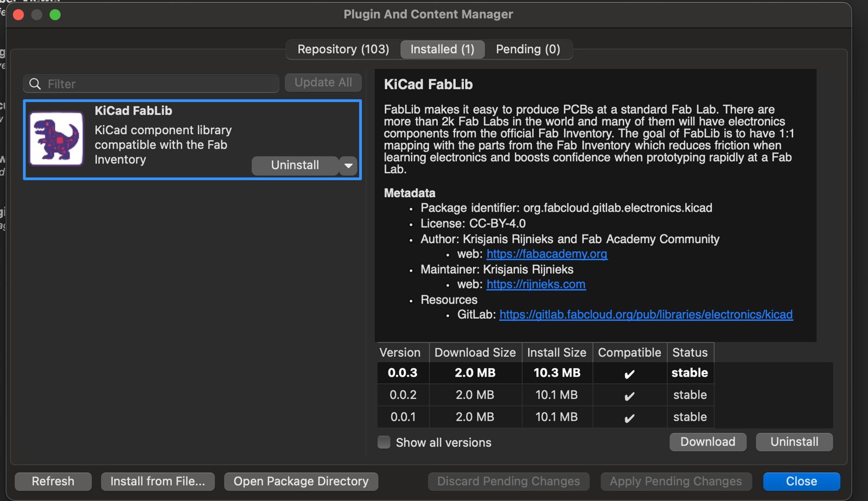The image size is (868, 501).
Task: Select version 0.0.1 row in table
Action: (546, 417)
